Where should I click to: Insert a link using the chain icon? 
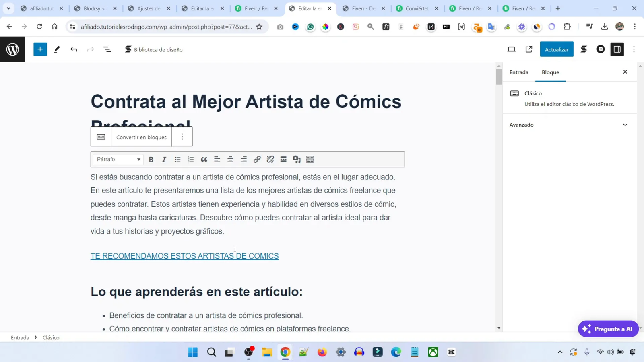click(257, 160)
